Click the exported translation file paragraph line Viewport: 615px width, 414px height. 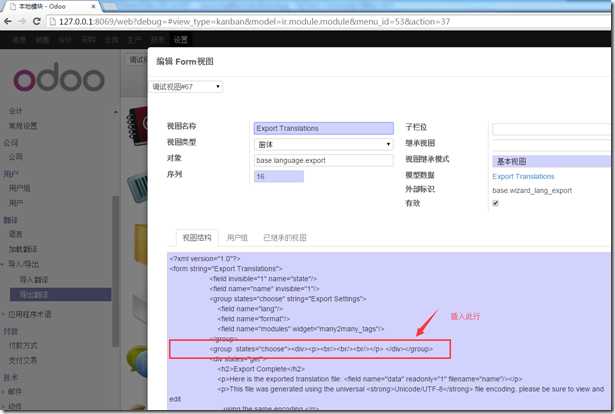click(369, 379)
